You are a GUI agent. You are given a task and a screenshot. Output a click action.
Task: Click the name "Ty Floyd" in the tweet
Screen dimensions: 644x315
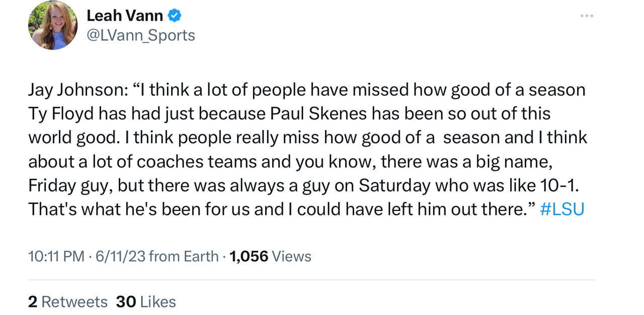coord(61,114)
